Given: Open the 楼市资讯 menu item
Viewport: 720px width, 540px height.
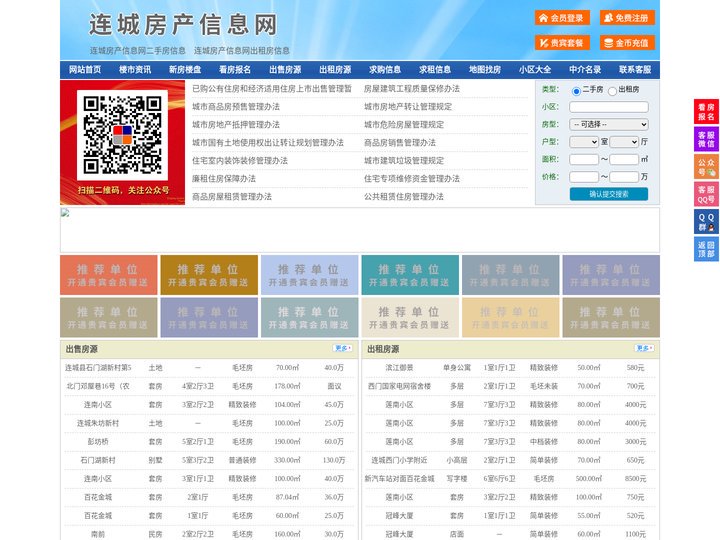Looking at the screenshot, I should pyautogui.click(x=135, y=70).
